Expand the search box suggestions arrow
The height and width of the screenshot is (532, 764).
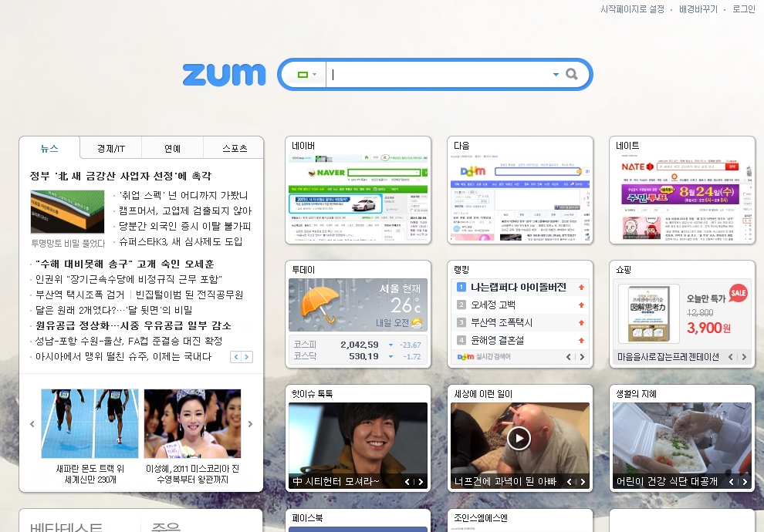tap(556, 75)
